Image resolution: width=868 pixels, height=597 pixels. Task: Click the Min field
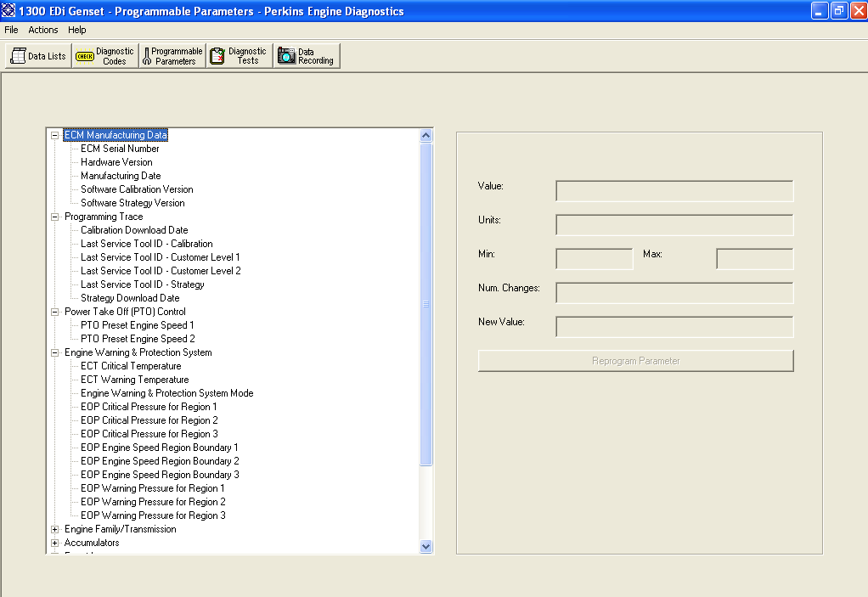coord(594,259)
